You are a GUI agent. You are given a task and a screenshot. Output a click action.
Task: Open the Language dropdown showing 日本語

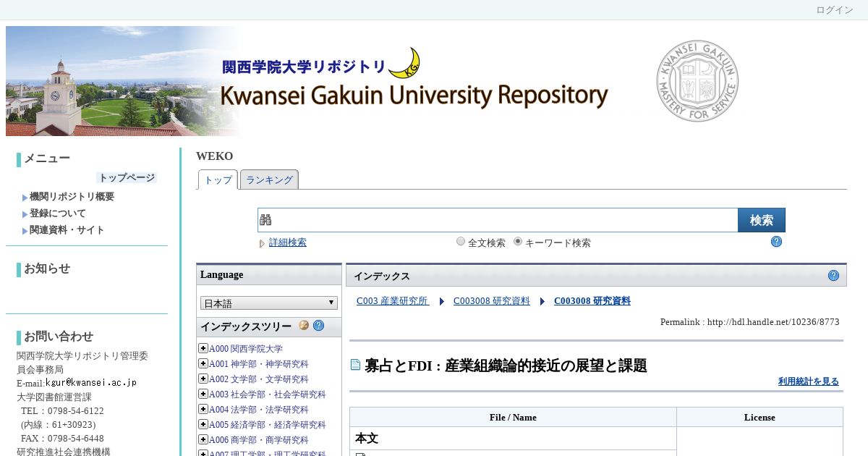pyautogui.click(x=269, y=303)
